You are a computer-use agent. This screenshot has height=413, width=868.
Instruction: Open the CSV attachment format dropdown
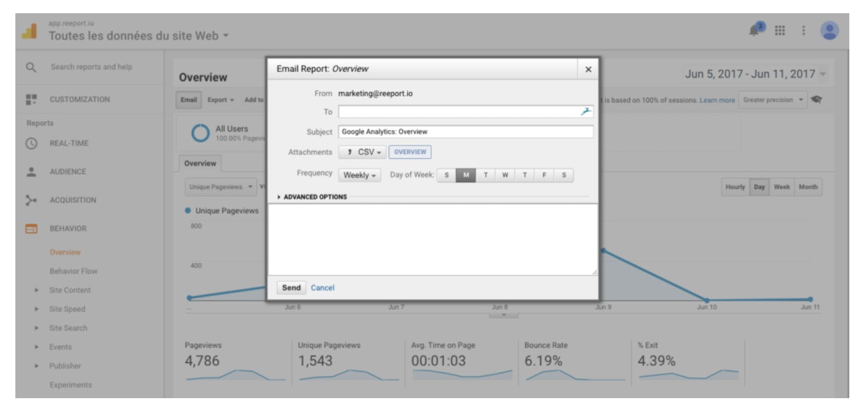(x=363, y=152)
